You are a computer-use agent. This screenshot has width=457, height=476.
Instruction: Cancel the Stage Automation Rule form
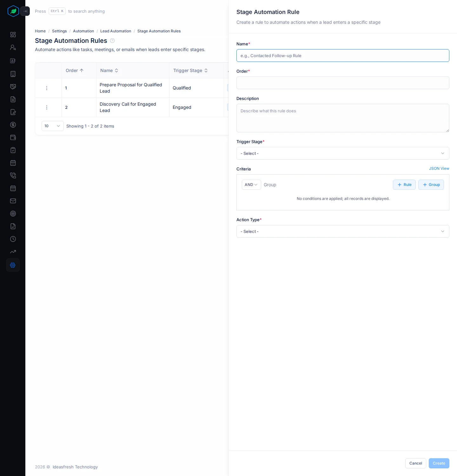416,463
